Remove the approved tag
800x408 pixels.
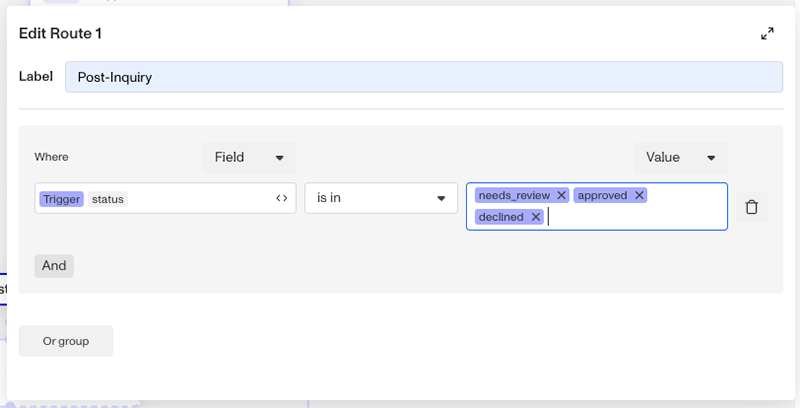point(639,195)
